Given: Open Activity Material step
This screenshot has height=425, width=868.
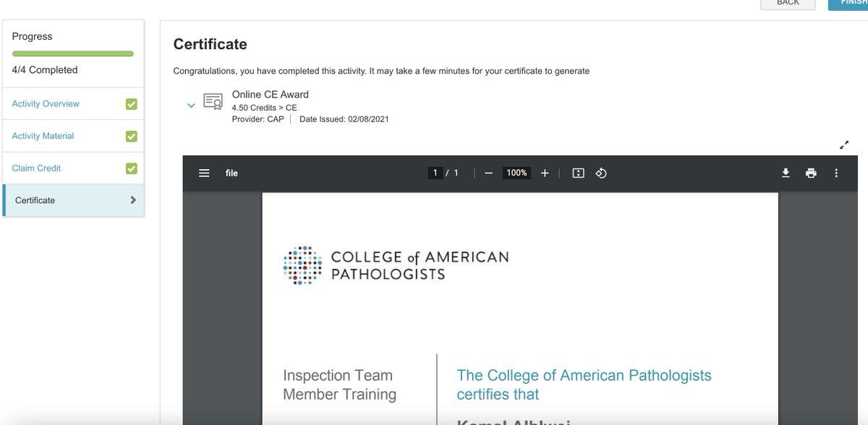Looking at the screenshot, I should [x=43, y=136].
